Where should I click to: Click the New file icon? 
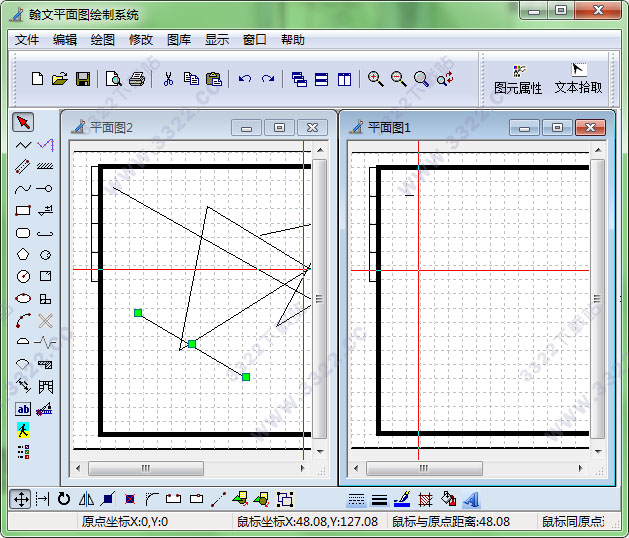[37, 79]
